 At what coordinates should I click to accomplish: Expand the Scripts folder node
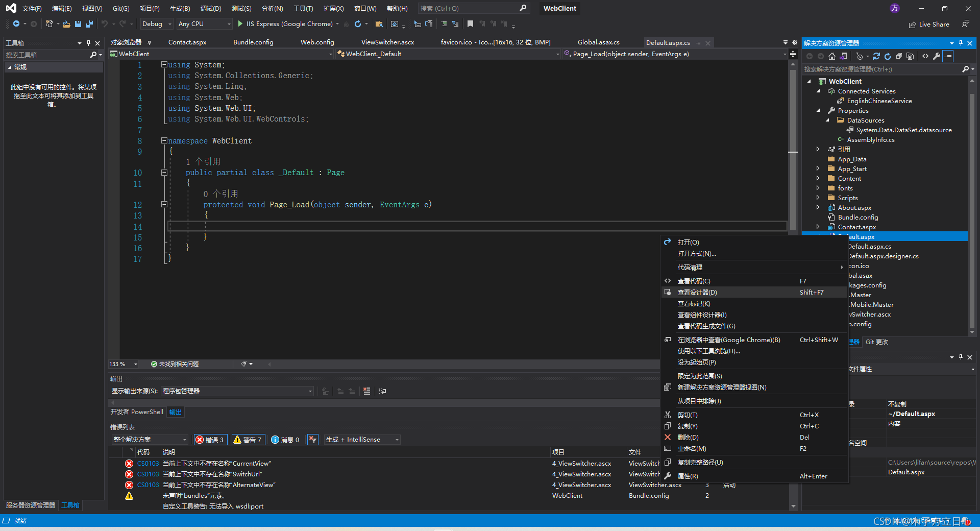pyautogui.click(x=818, y=198)
